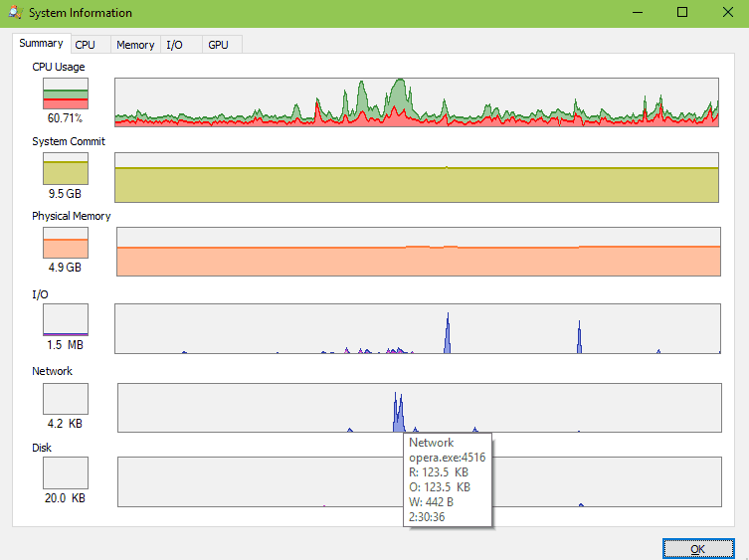Click the 'Network' section label

[52, 371]
